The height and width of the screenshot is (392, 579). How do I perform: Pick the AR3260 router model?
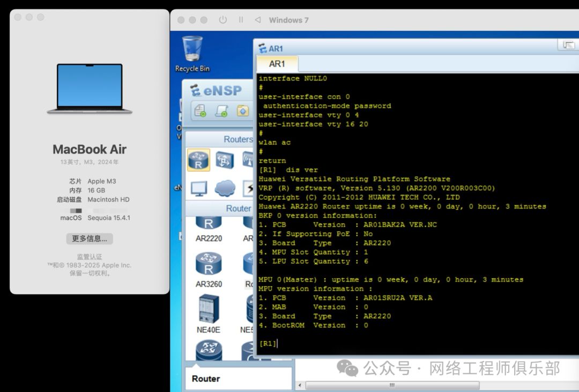209,270
